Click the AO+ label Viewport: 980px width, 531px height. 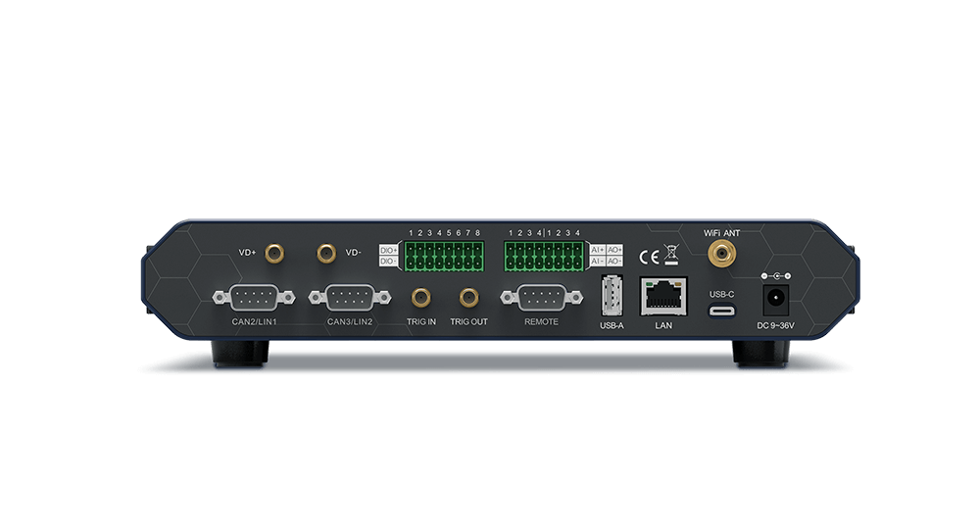[613, 250]
